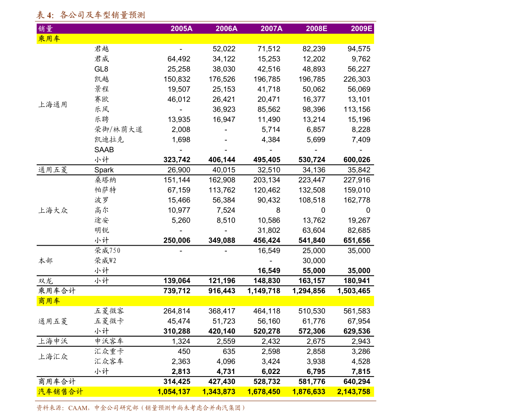Click the 上海汇众 company label
The width and height of the screenshot is (522, 420).
point(53,356)
